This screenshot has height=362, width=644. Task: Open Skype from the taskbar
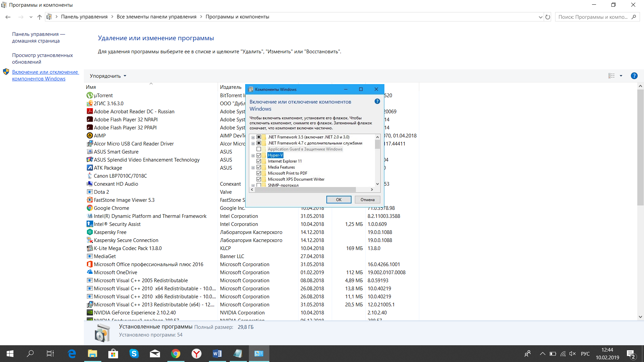click(134, 354)
